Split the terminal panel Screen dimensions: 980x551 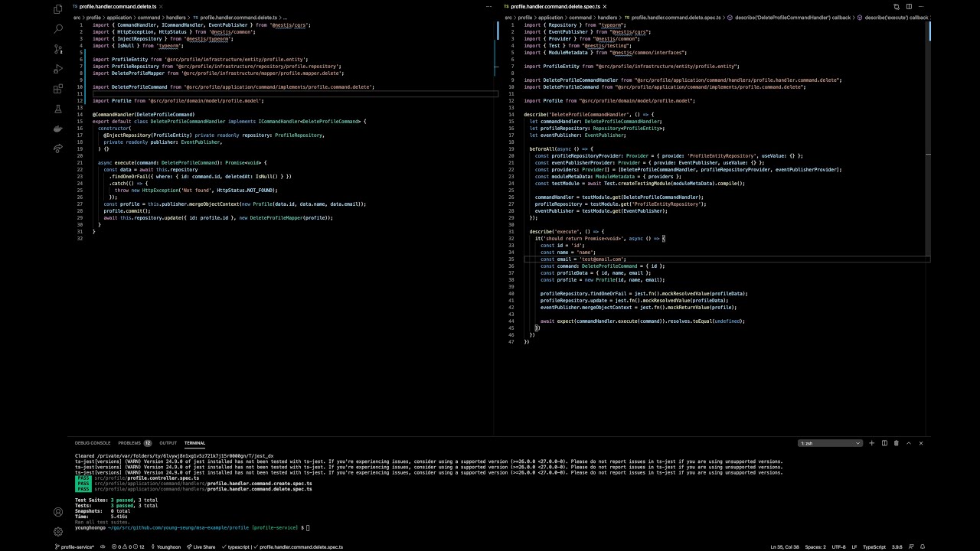(x=884, y=443)
